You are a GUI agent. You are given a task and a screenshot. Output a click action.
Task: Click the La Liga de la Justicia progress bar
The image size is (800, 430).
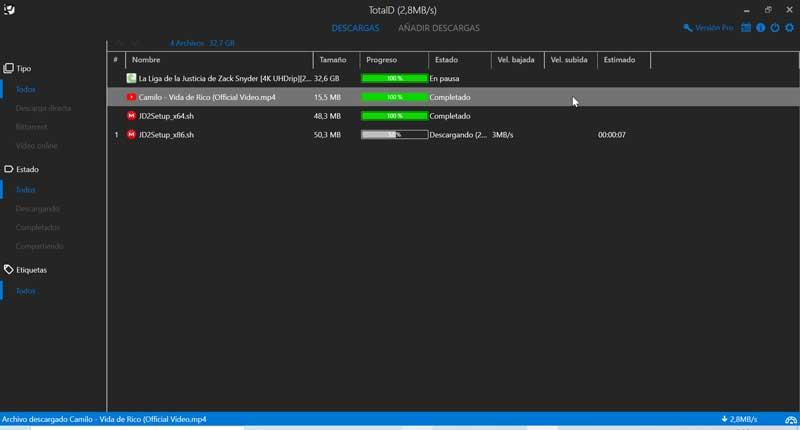(394, 78)
